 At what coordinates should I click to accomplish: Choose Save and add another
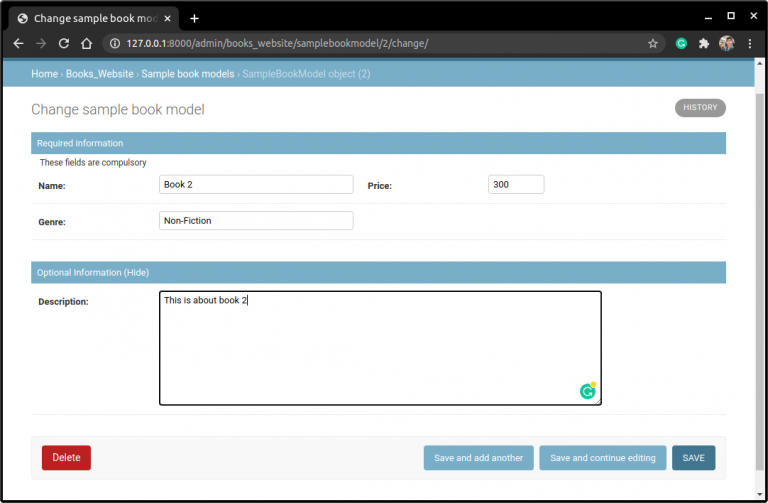tap(479, 458)
